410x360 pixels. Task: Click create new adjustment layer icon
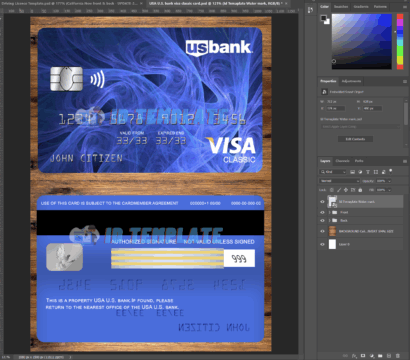point(372,356)
